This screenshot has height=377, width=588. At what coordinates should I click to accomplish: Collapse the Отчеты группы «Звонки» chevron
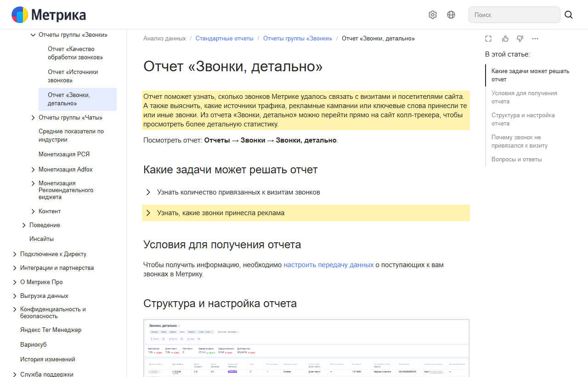tap(33, 35)
